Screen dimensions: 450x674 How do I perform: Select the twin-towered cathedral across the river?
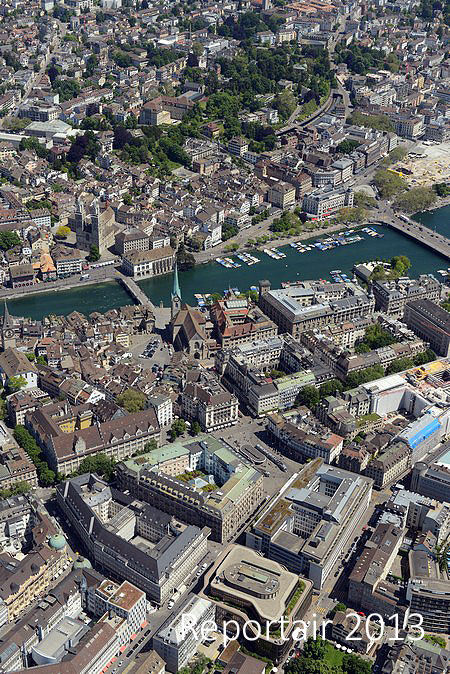(x=92, y=224)
